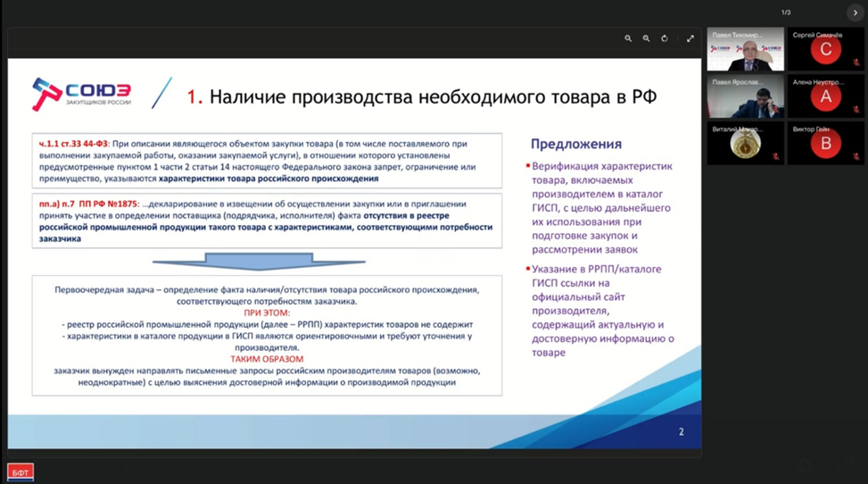Expand the presentation to fullscreen

tap(690, 38)
